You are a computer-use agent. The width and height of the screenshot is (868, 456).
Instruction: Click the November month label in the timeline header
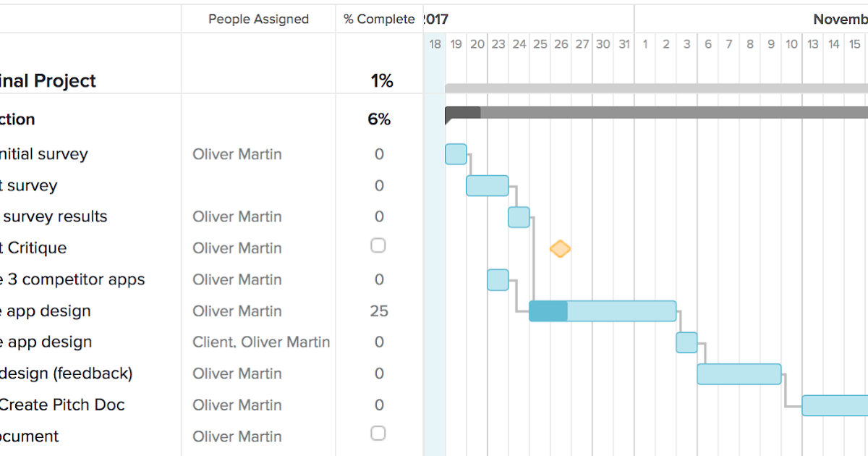tap(841, 19)
